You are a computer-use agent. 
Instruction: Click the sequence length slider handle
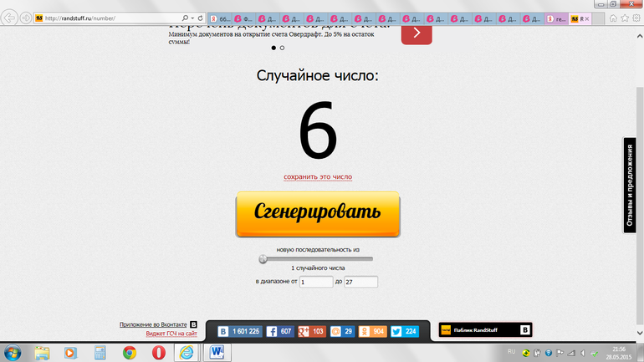click(x=263, y=259)
